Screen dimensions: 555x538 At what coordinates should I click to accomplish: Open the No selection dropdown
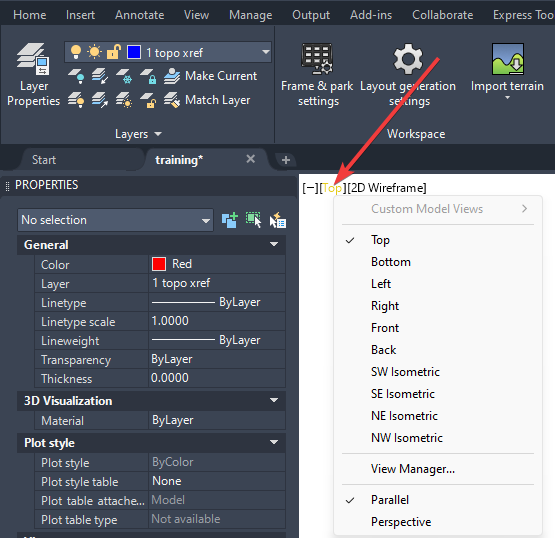pos(115,220)
